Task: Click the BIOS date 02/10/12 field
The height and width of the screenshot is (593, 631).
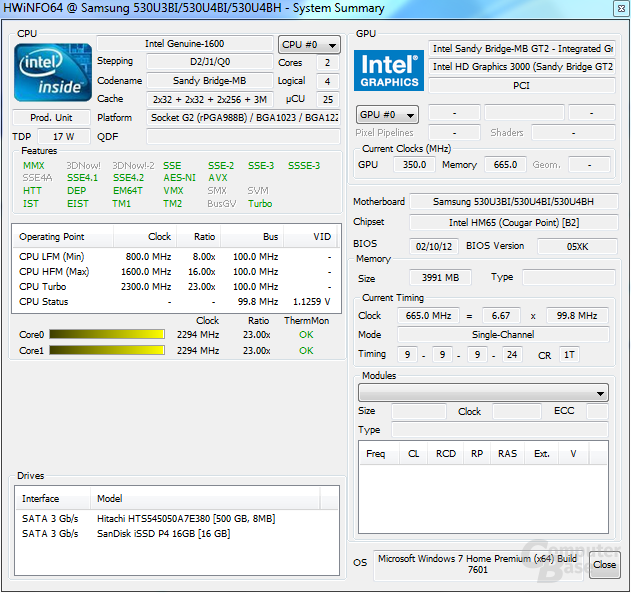Action: (x=434, y=246)
